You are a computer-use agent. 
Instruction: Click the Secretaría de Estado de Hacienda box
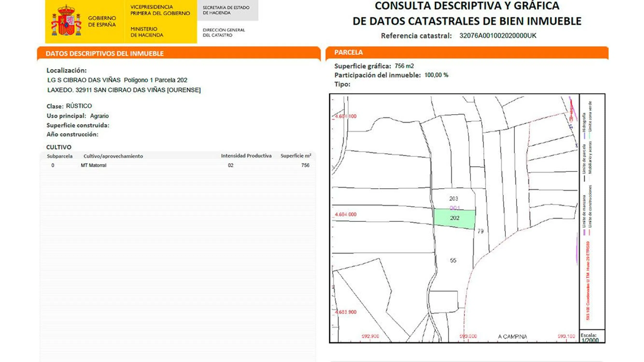pos(226,10)
